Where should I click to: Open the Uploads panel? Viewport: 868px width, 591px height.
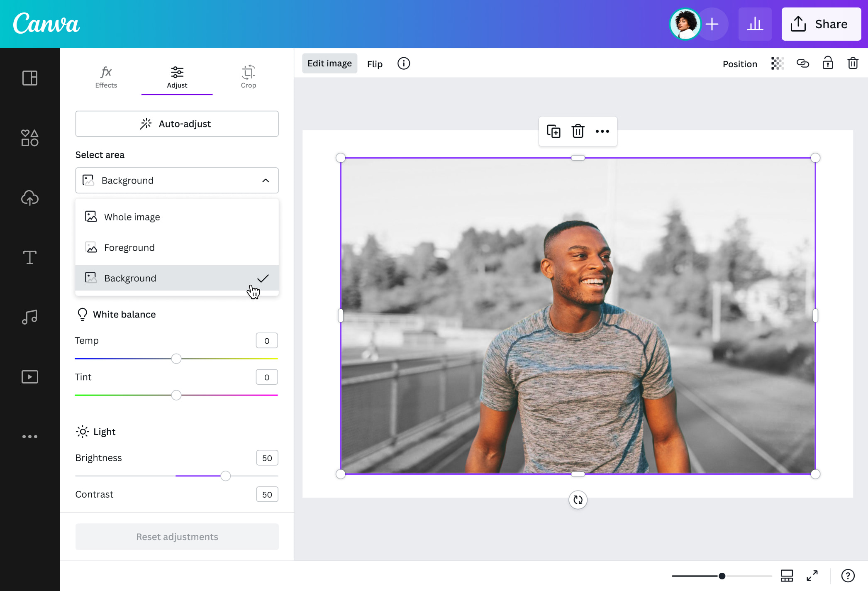click(29, 198)
